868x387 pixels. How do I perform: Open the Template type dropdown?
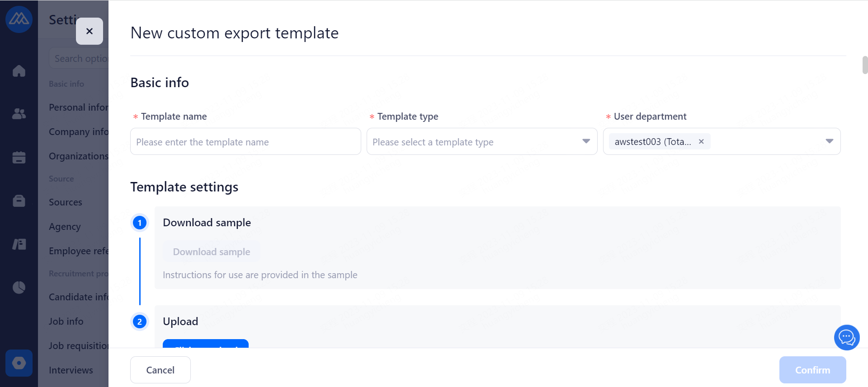[x=481, y=142]
